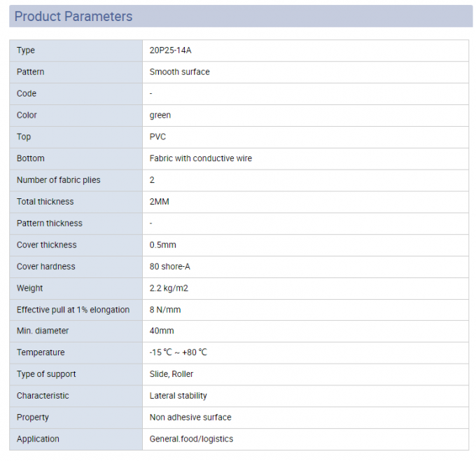
Task: Click the 80 shore-A hardness value
Action: 171,267
